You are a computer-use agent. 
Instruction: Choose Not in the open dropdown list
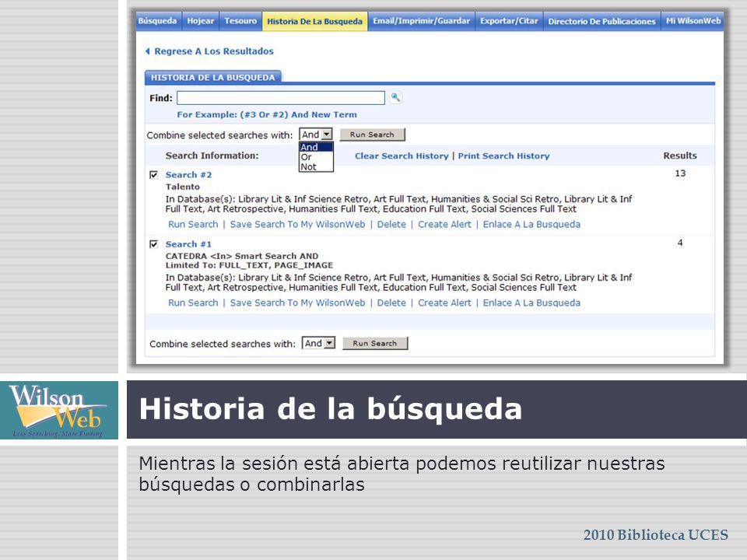[316, 167]
